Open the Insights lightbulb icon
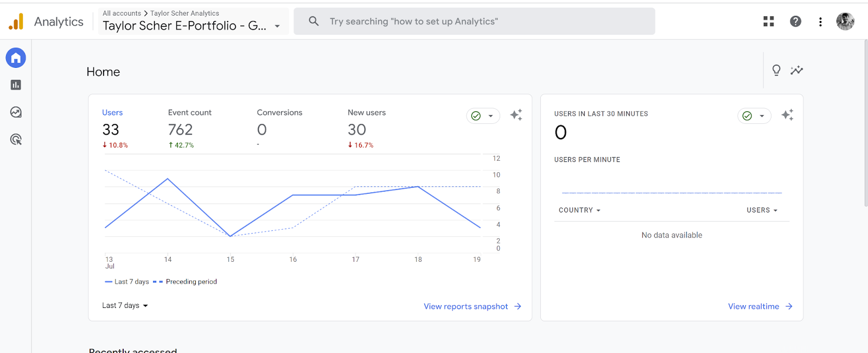 776,70
